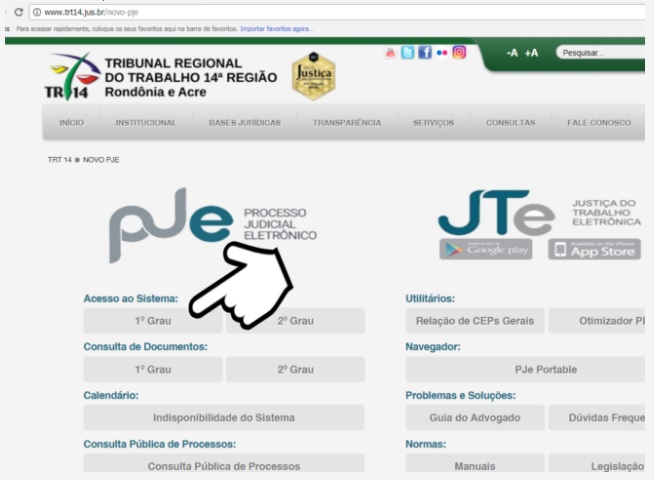Click the site info icon in address bar
The image size is (654, 480).
pos(37,12)
